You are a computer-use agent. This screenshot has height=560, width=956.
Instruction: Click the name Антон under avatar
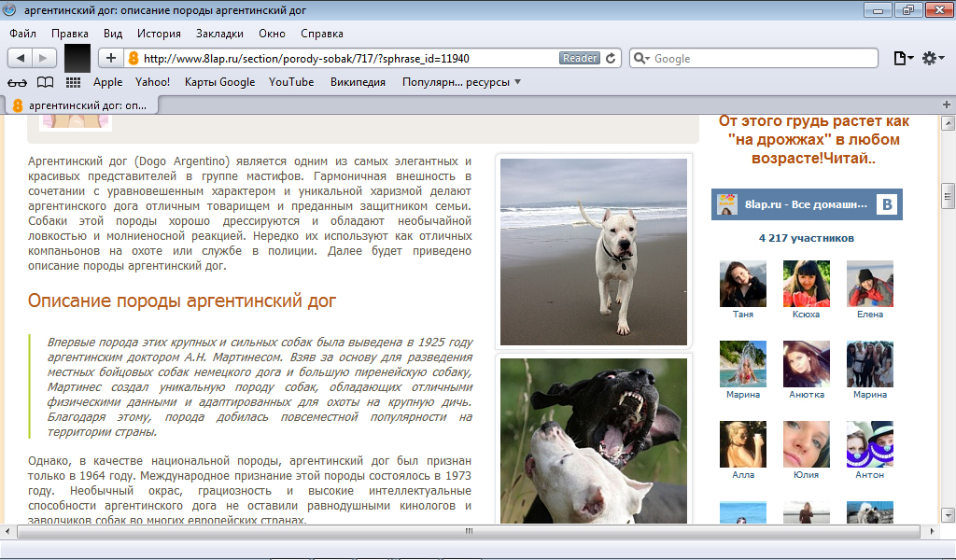click(x=869, y=475)
